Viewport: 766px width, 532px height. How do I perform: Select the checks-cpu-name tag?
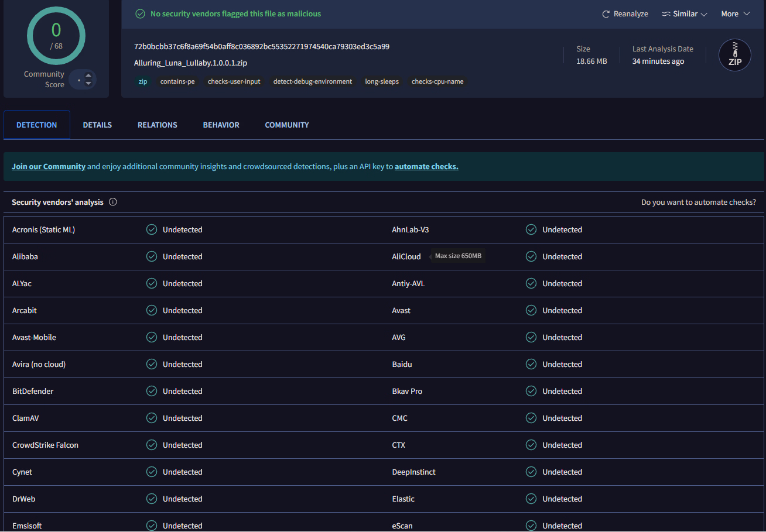pos(437,81)
